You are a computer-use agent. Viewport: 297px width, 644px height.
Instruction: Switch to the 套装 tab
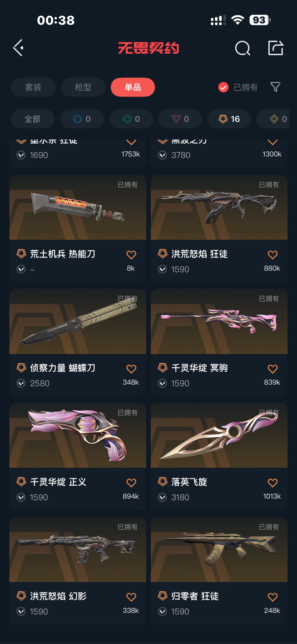tap(33, 87)
